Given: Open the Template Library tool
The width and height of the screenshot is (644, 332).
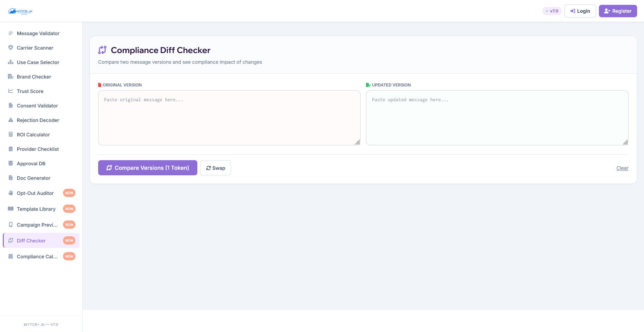Looking at the screenshot, I should click(x=36, y=209).
